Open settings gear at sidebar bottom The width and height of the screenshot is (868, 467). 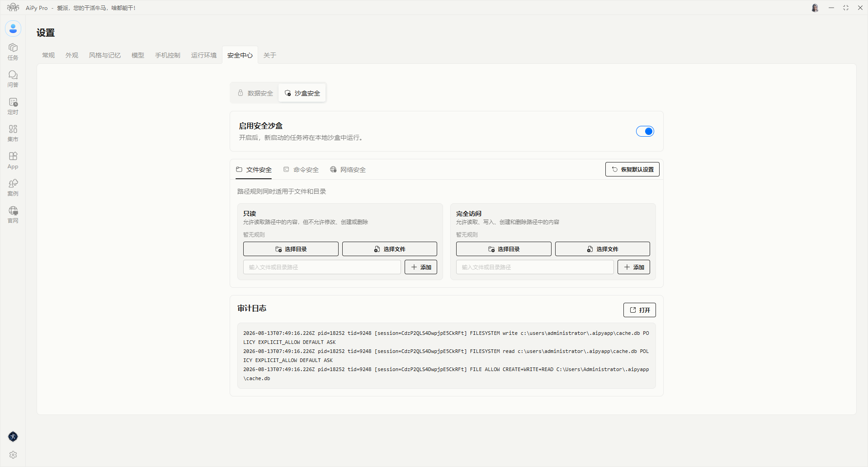[13, 455]
